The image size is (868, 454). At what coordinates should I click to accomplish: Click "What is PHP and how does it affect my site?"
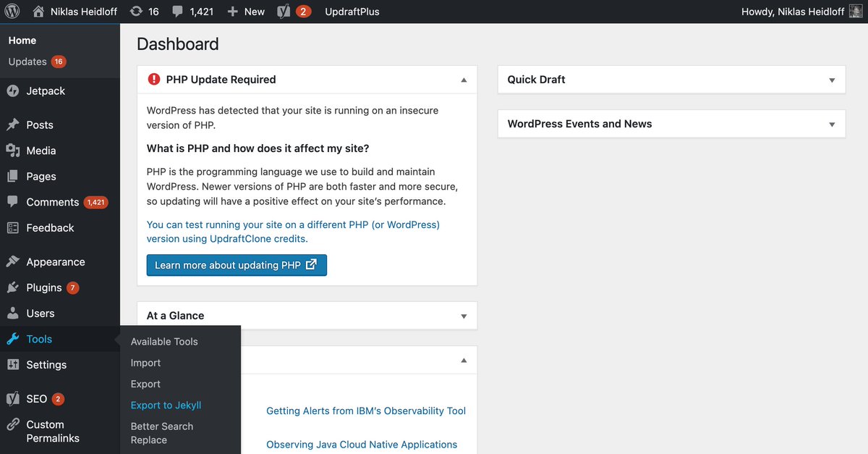[x=258, y=148]
